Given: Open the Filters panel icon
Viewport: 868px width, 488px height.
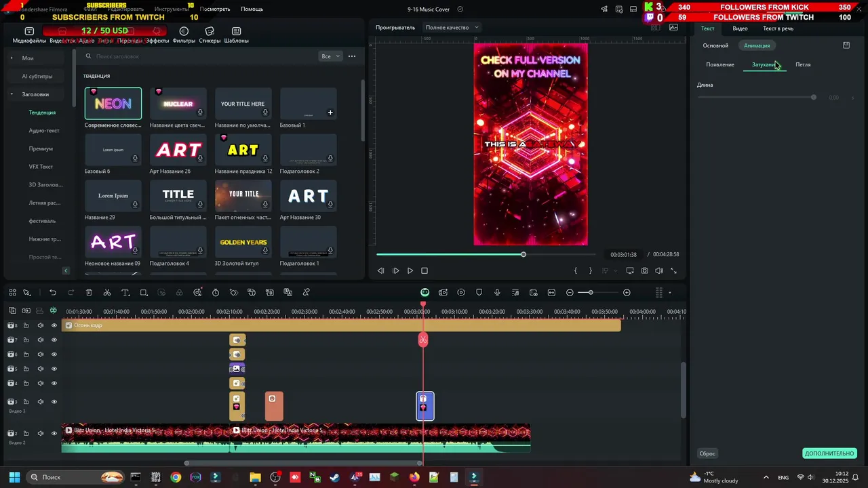Looking at the screenshot, I should (184, 31).
